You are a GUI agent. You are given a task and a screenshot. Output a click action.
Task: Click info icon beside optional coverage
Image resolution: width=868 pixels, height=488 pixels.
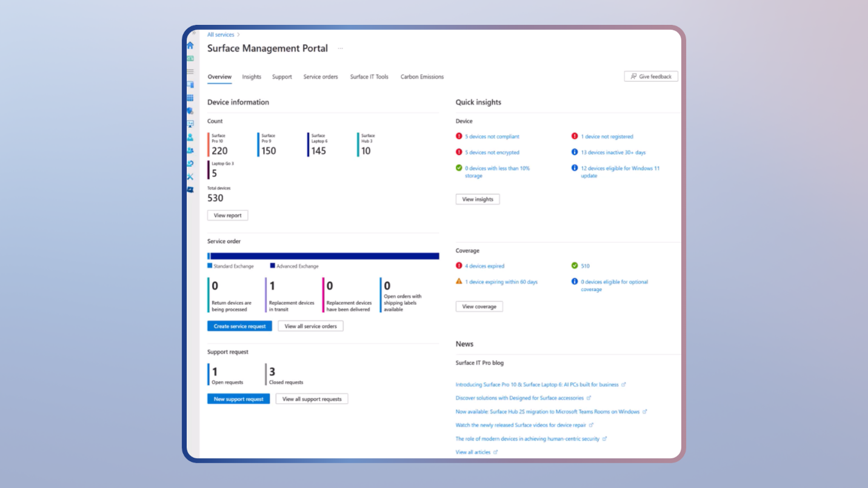click(x=575, y=281)
